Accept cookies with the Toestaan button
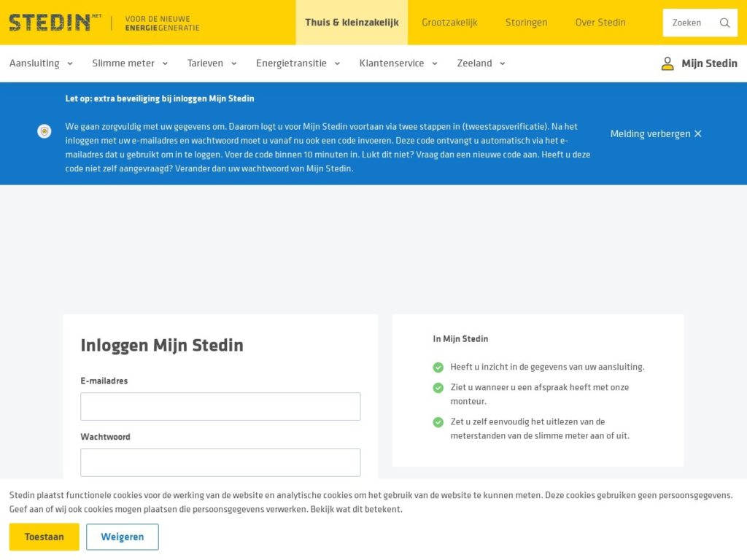 click(x=44, y=536)
